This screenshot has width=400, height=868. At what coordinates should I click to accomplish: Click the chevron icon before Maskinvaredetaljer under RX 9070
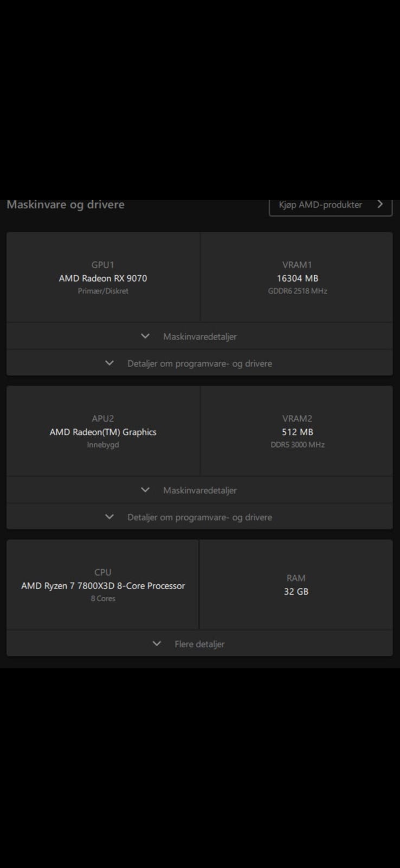[145, 336]
